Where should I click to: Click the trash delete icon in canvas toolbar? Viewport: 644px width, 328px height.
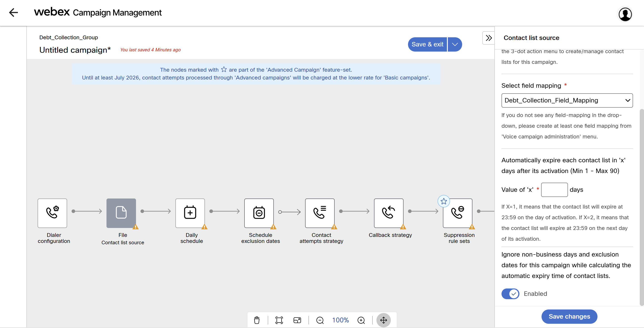click(257, 320)
